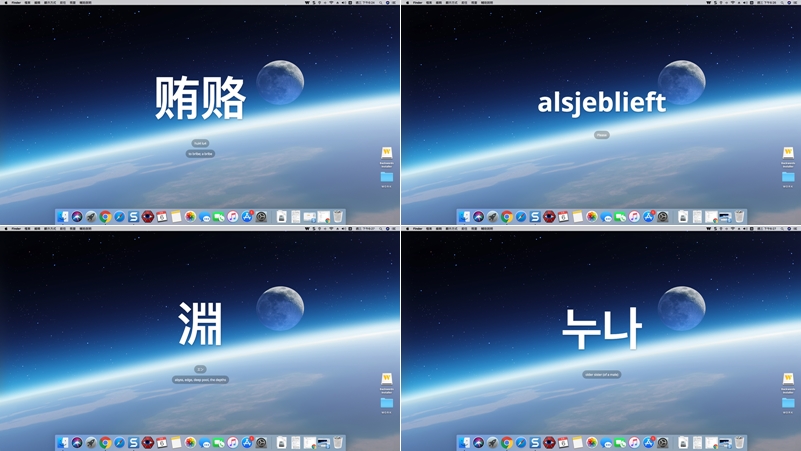Select Backwords Installer drive on alsjeblieft desktop
The image size is (801, 451).
click(x=788, y=157)
